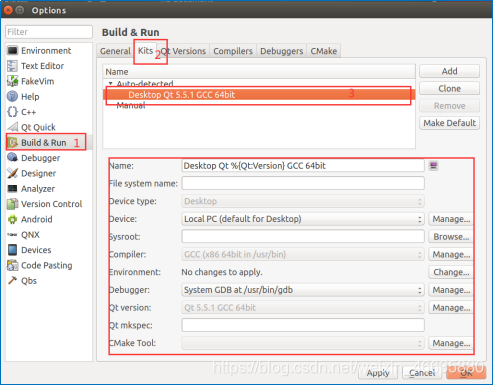Switch to the Qt Versions tab
The image size is (494, 386).
[183, 51]
